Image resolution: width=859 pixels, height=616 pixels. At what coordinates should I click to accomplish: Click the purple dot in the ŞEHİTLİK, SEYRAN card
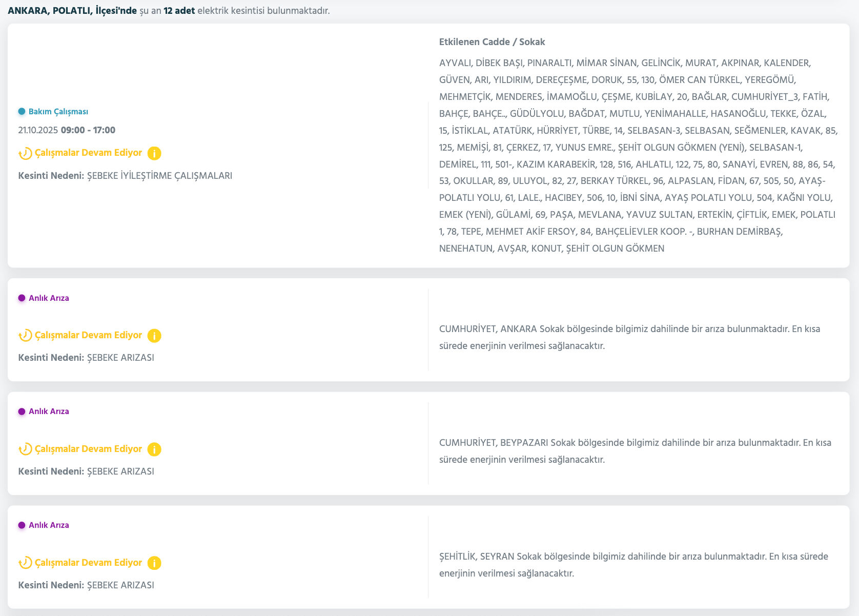pos(22,525)
